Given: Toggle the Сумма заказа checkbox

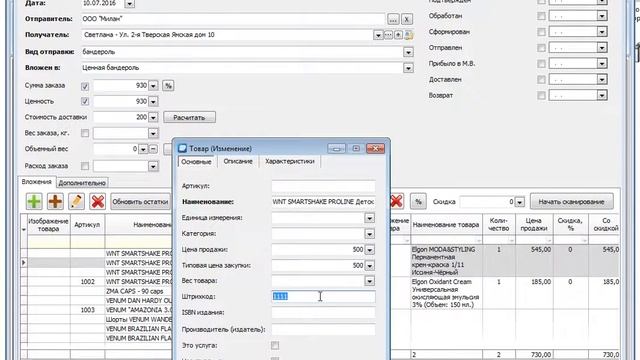Looking at the screenshot, I should (x=85, y=86).
